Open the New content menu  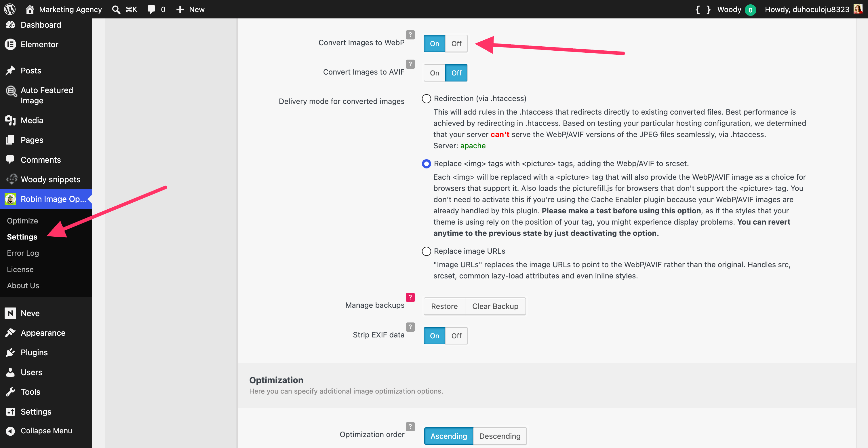tap(191, 10)
